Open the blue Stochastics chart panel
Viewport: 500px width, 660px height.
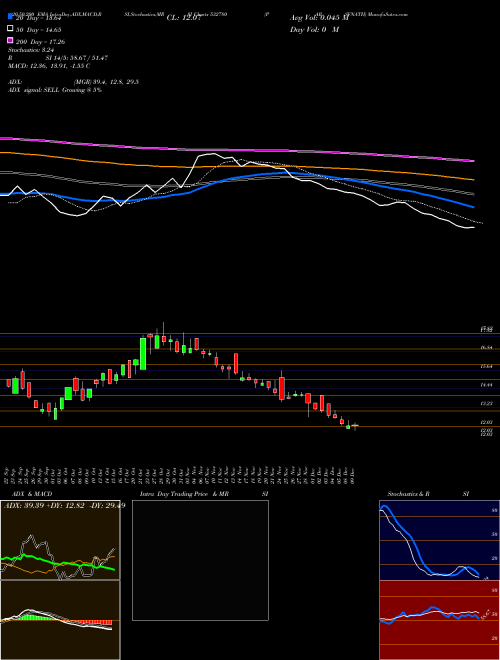click(439, 540)
